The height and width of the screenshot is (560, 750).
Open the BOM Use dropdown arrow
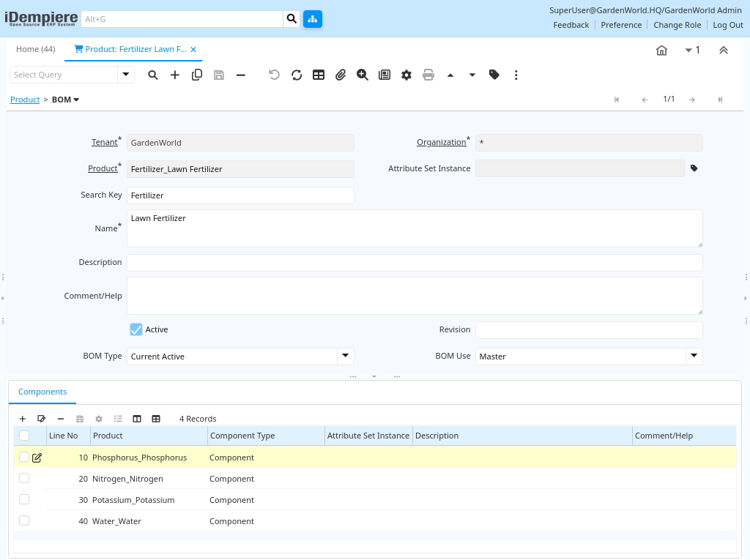(x=694, y=356)
